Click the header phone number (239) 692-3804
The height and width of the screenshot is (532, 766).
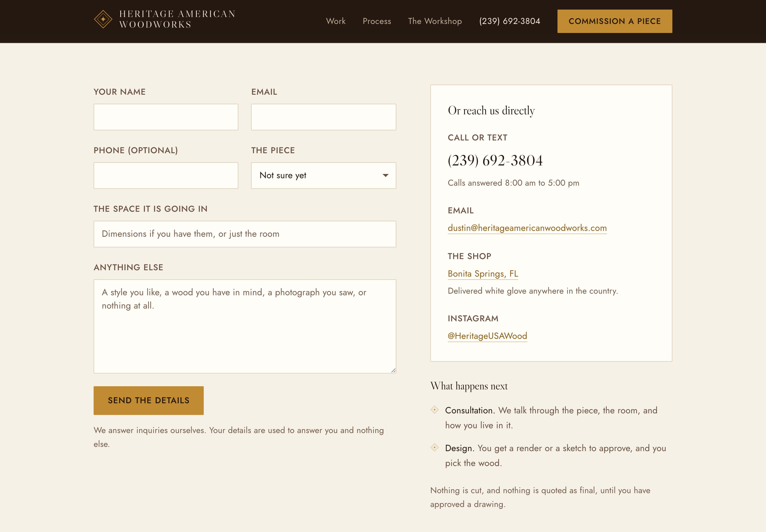pyautogui.click(x=510, y=21)
